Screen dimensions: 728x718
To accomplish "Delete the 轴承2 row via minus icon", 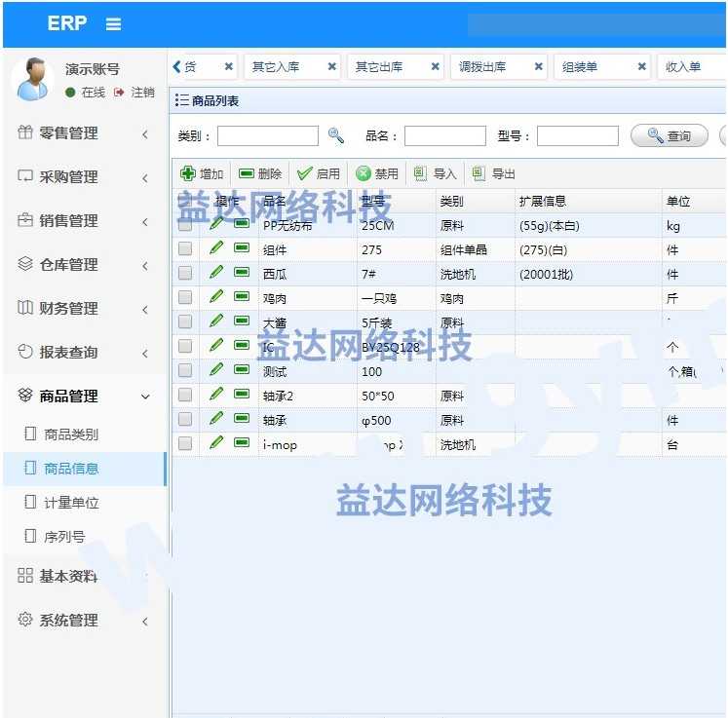I will [242, 394].
